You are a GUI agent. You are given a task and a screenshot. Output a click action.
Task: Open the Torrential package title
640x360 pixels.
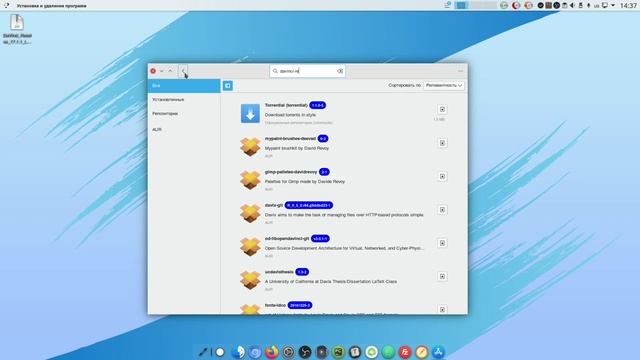pos(286,105)
